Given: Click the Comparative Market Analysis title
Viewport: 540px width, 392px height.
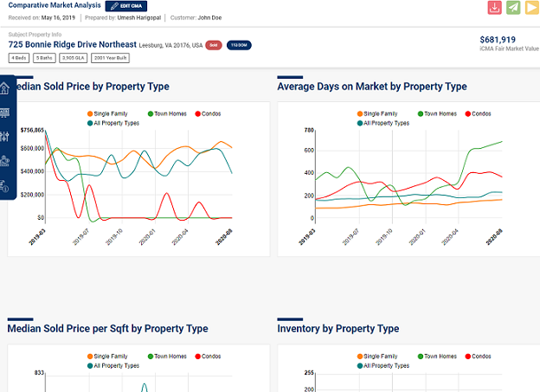Looking at the screenshot, I should coord(55,5).
